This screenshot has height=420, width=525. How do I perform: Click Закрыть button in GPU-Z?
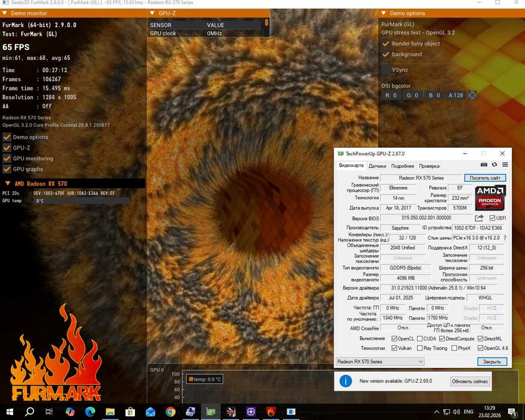coord(492,362)
